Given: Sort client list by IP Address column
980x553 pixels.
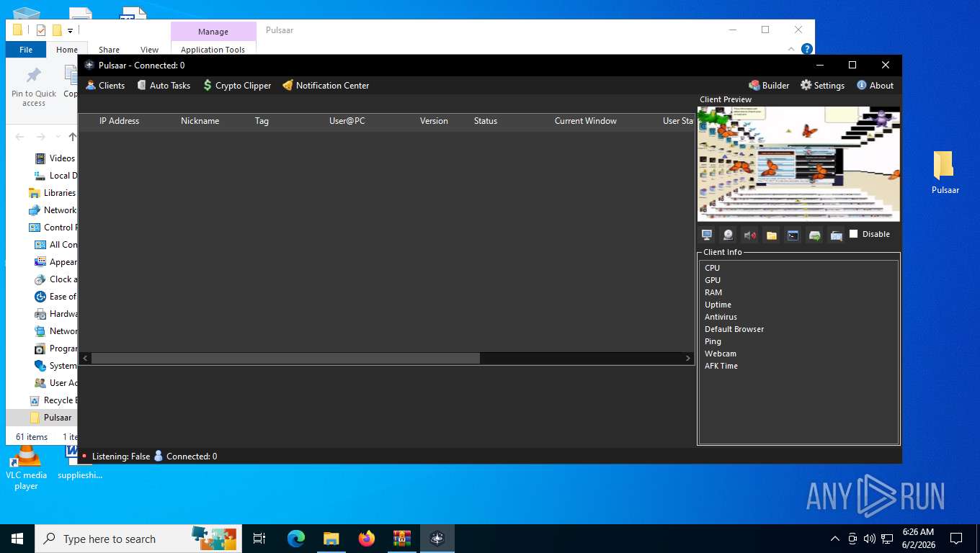Looking at the screenshot, I should point(119,121).
